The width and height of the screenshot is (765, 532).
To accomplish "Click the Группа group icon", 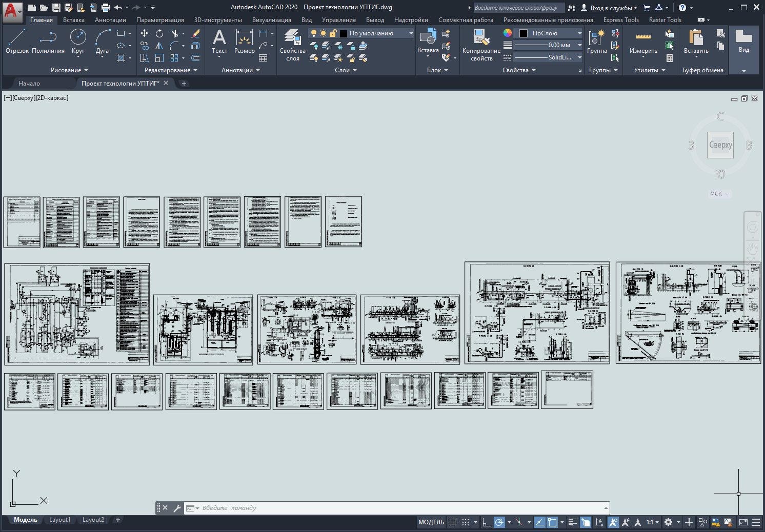I will click(597, 41).
